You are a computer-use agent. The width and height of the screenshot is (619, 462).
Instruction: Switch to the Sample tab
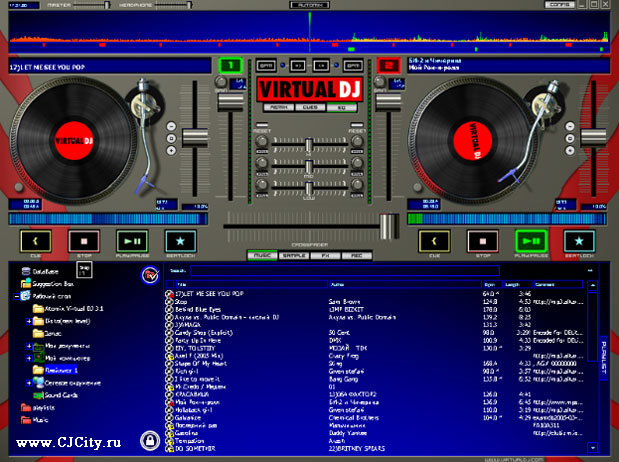click(294, 255)
